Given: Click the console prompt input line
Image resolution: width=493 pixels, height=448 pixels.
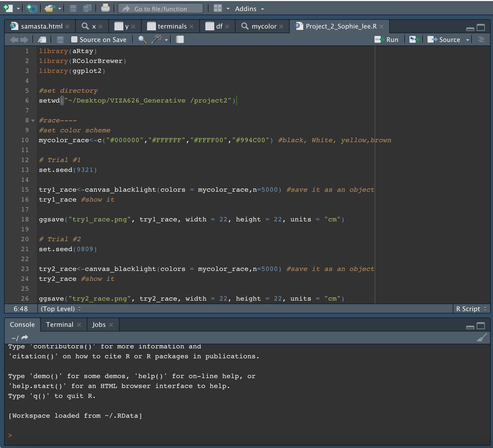Looking at the screenshot, I should pyautogui.click(x=247, y=435).
